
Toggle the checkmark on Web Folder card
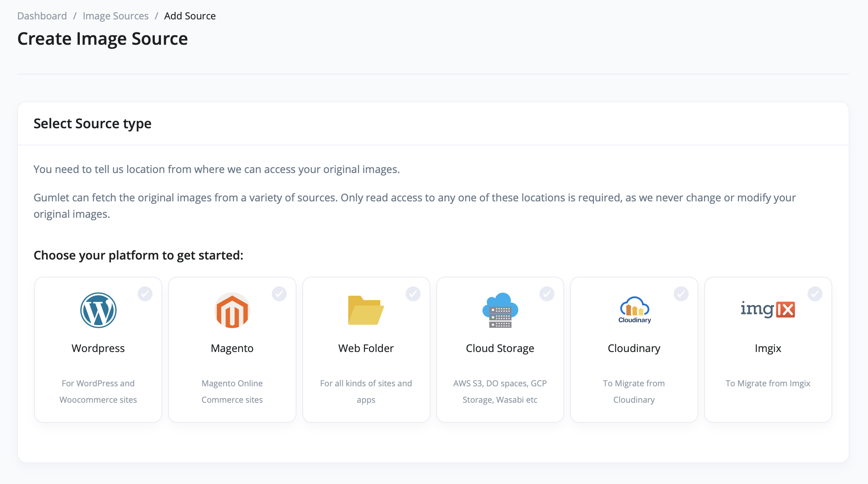[x=413, y=294]
